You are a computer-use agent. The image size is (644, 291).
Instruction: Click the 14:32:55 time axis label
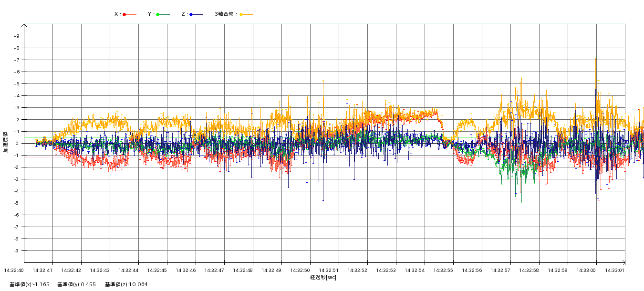[x=443, y=270]
